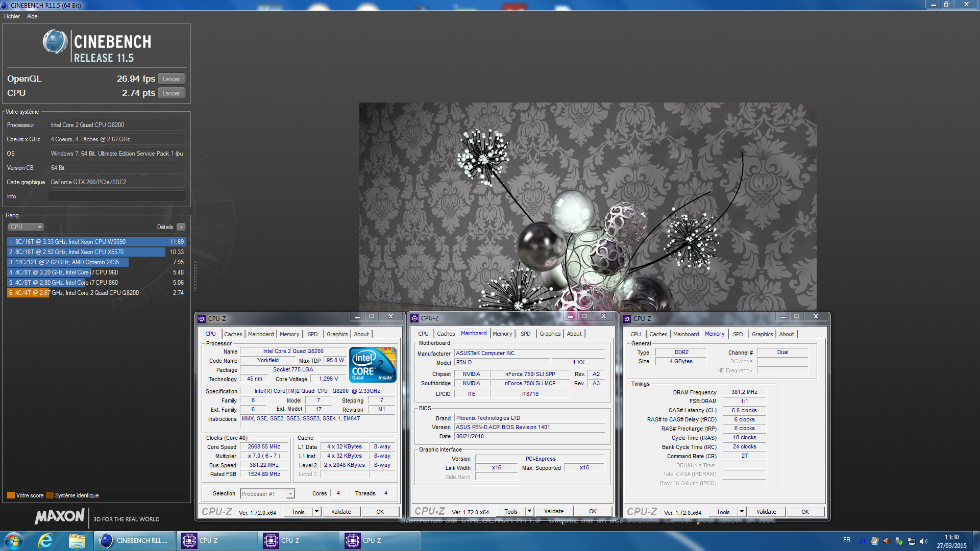980x551 pixels.
Task: Switch to CINEBENCH R11 taskbar button
Action: pyautogui.click(x=134, y=541)
